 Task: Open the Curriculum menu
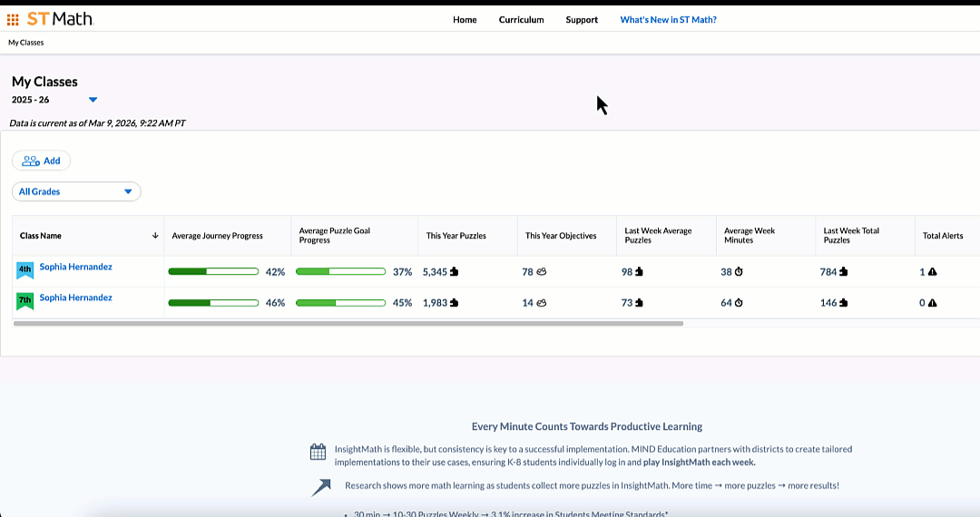521,19
